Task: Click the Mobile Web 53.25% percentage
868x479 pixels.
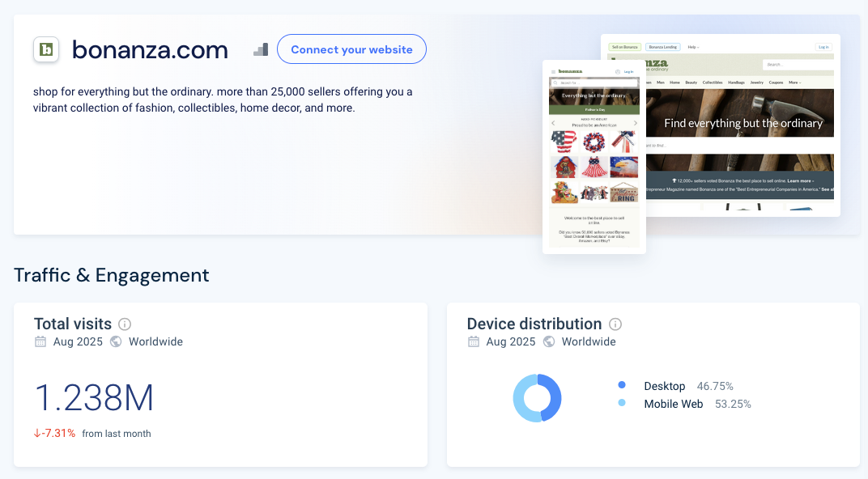Action: (x=733, y=404)
